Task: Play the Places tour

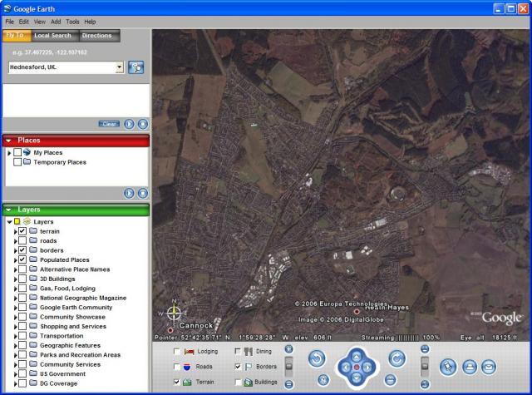Action: point(129,193)
